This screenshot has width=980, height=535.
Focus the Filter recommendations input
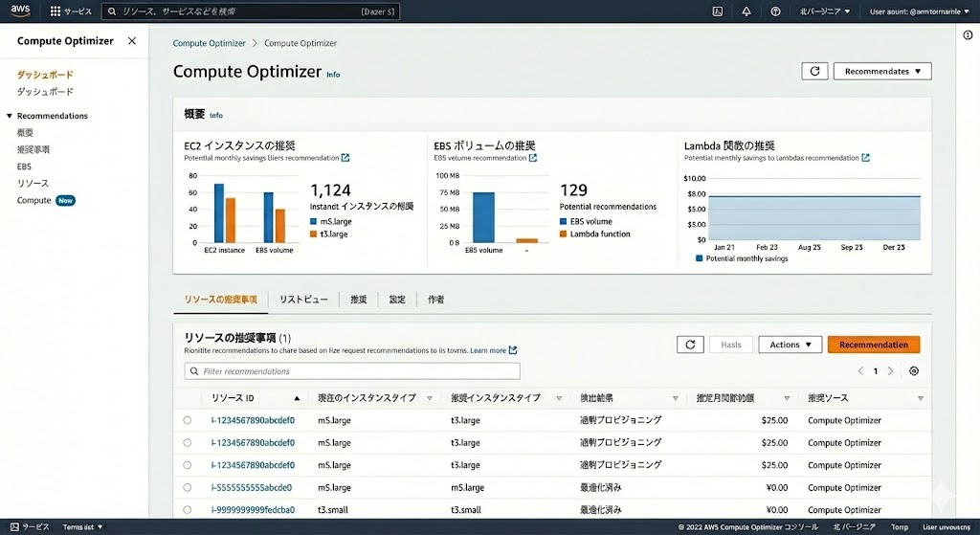(352, 371)
